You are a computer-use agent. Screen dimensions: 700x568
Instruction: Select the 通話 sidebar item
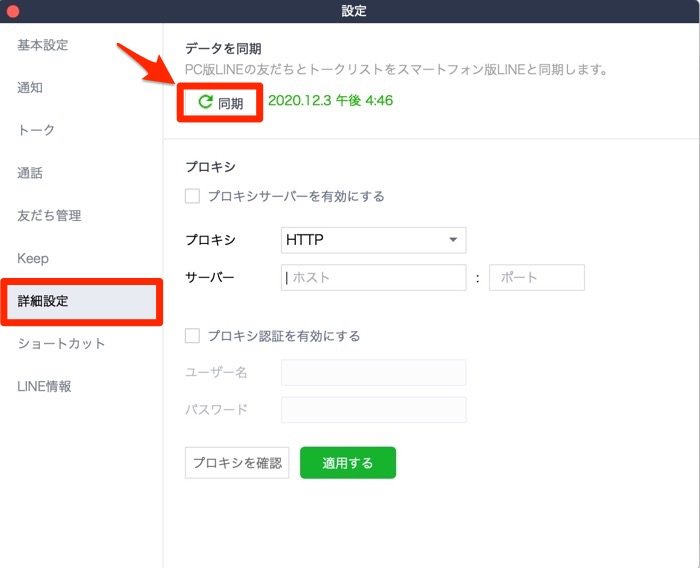(x=30, y=173)
